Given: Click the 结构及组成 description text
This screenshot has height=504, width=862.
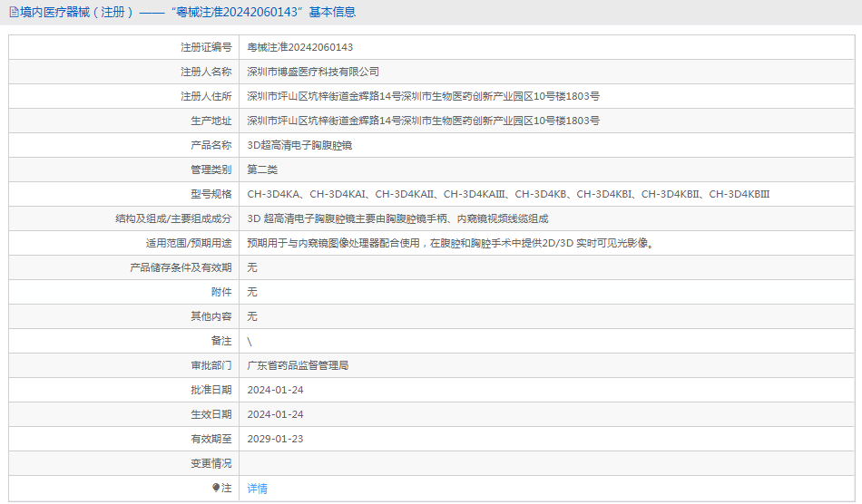Looking at the screenshot, I should pyautogui.click(x=397, y=218).
